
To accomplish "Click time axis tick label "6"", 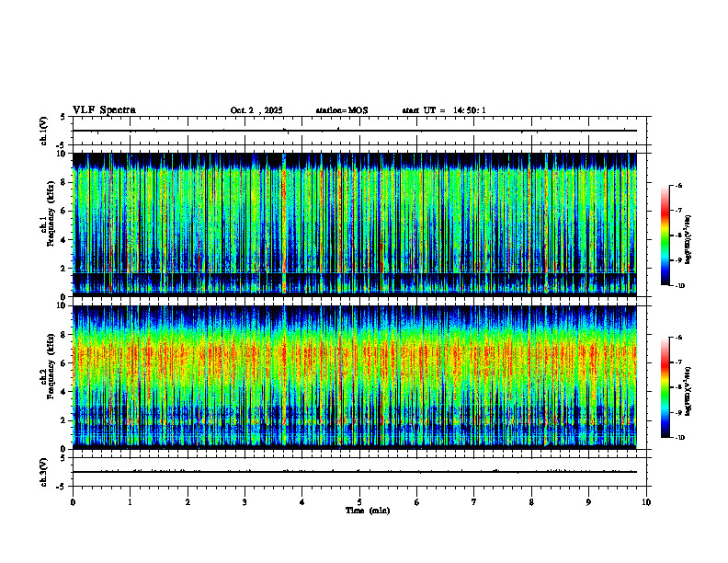I will point(417,502).
